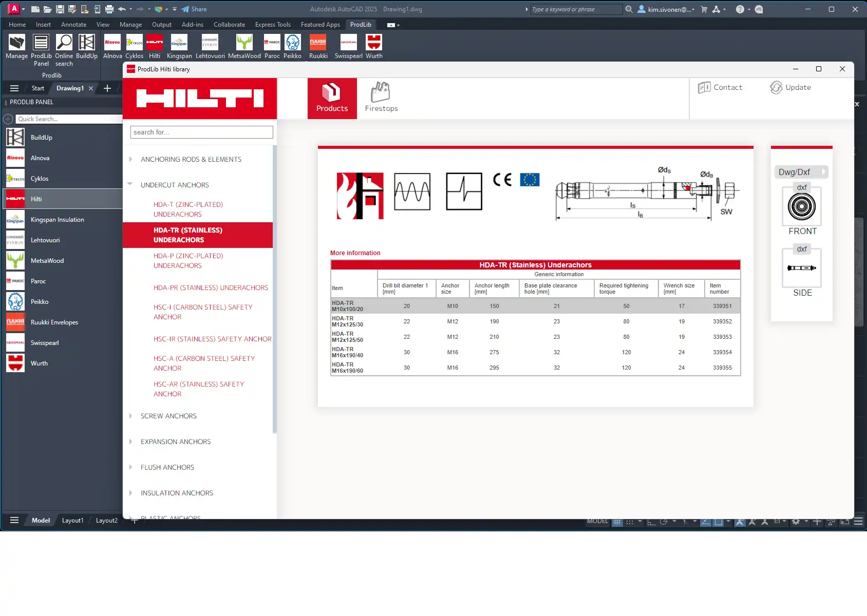Toggle snap mode in status bar
Viewport: 867px width, 616px height.
[x=630, y=522]
